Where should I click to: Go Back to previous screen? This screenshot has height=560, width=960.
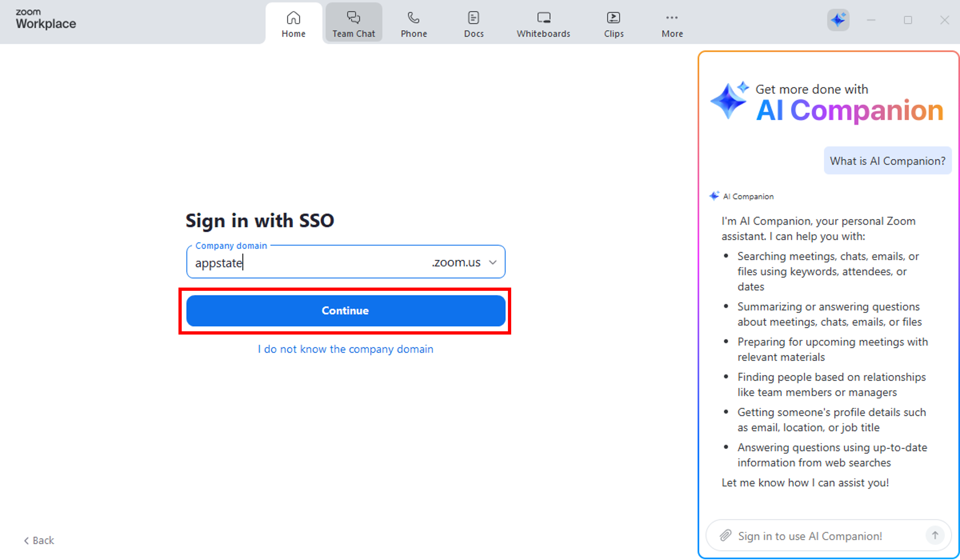tap(39, 540)
